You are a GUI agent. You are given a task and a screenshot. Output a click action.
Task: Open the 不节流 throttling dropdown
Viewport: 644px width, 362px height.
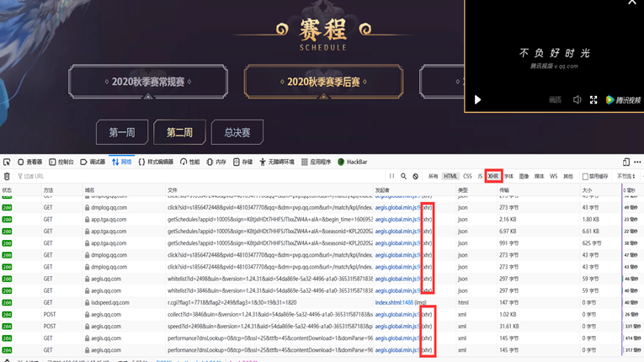[x=626, y=176]
